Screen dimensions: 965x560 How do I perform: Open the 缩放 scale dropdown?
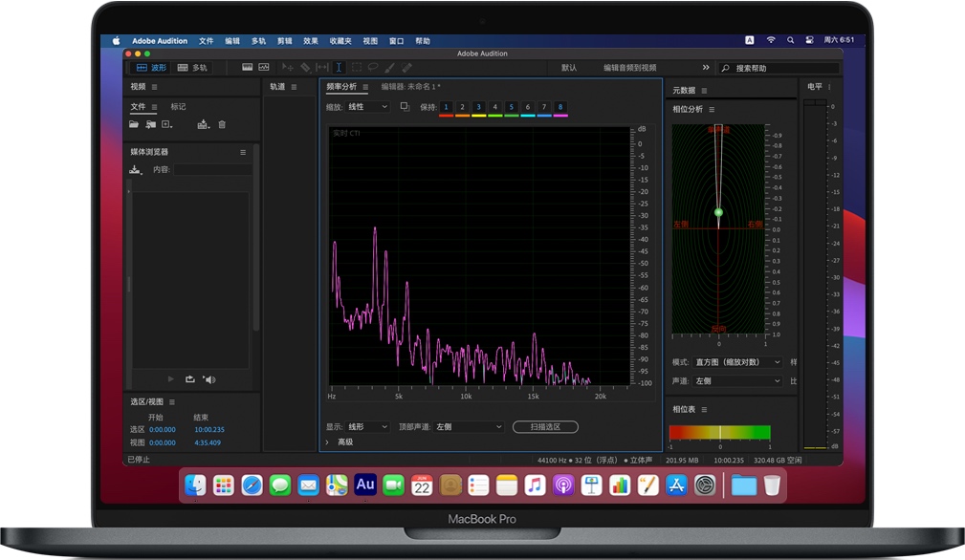coord(367,107)
